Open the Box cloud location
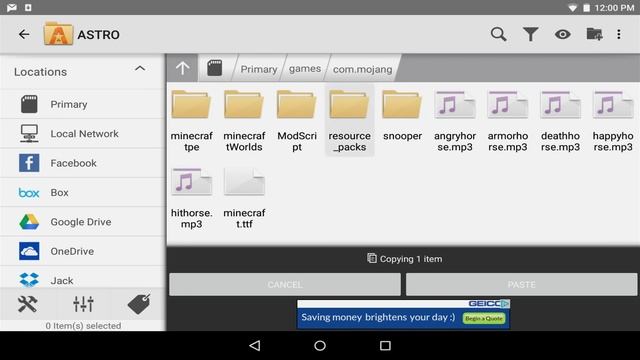This screenshot has width=640, height=360. point(83,192)
